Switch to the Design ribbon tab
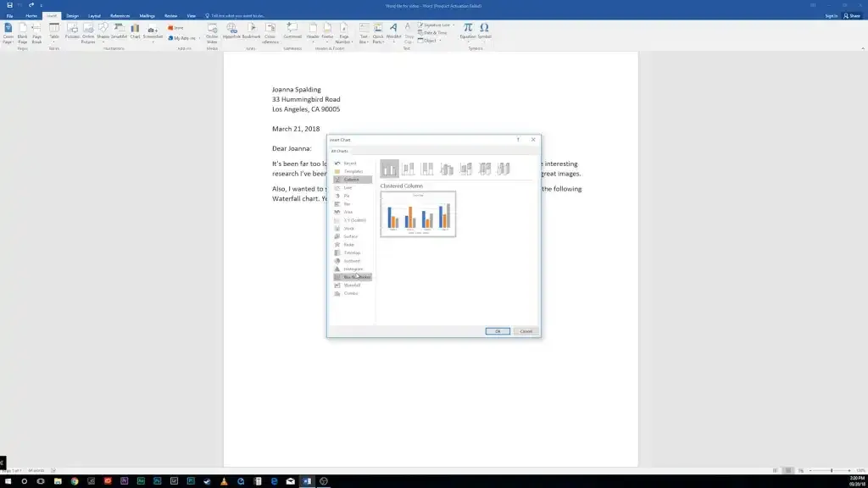Viewport: 868px width, 488px height. click(x=73, y=16)
